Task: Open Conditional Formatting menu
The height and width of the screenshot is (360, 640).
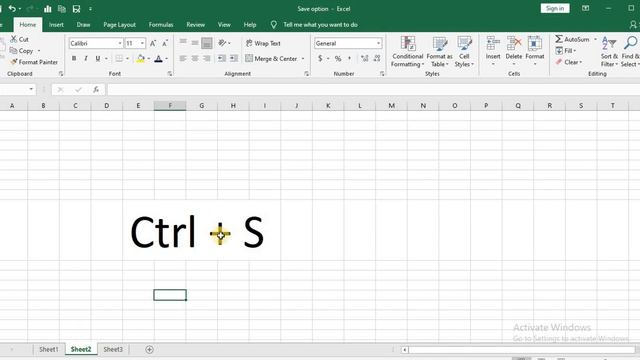Action: click(x=407, y=52)
